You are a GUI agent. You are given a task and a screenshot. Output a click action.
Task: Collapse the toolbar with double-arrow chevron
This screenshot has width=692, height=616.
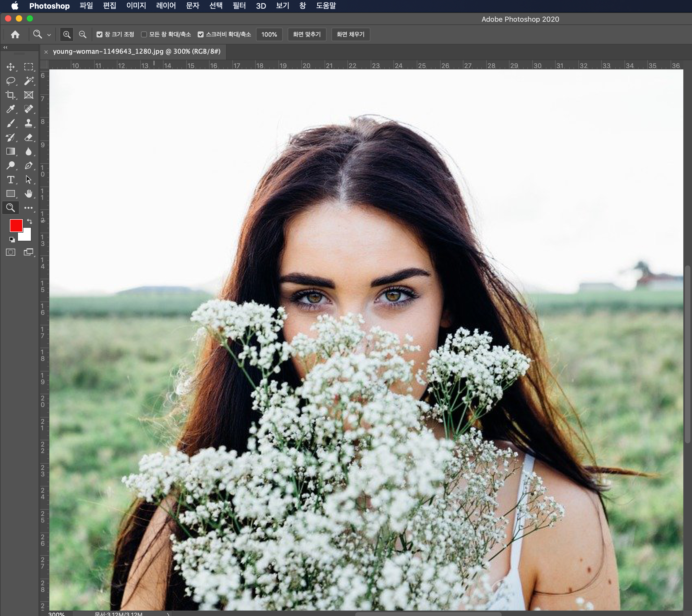pyautogui.click(x=5, y=47)
